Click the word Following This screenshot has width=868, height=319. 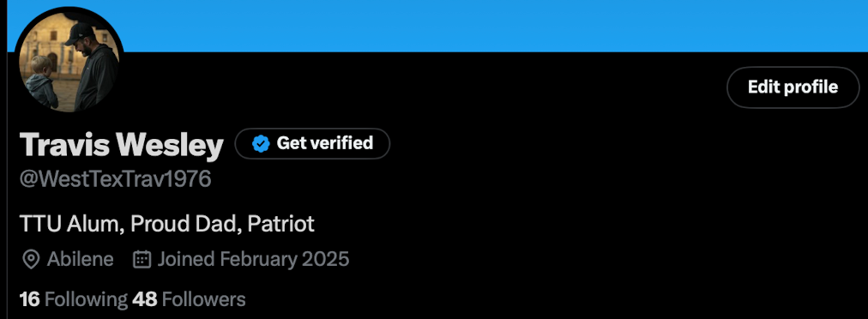pyautogui.click(x=86, y=299)
